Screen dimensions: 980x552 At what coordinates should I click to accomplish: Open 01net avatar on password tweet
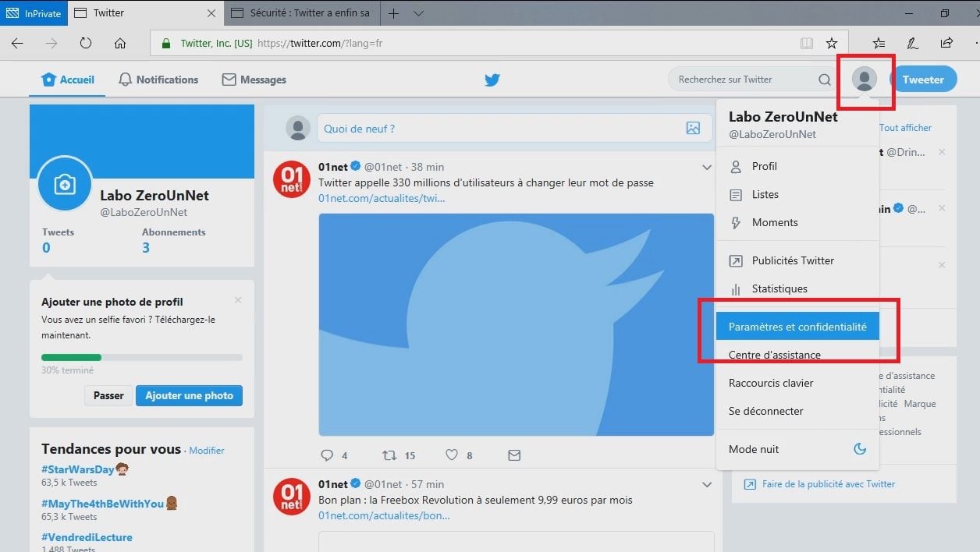[x=292, y=179]
